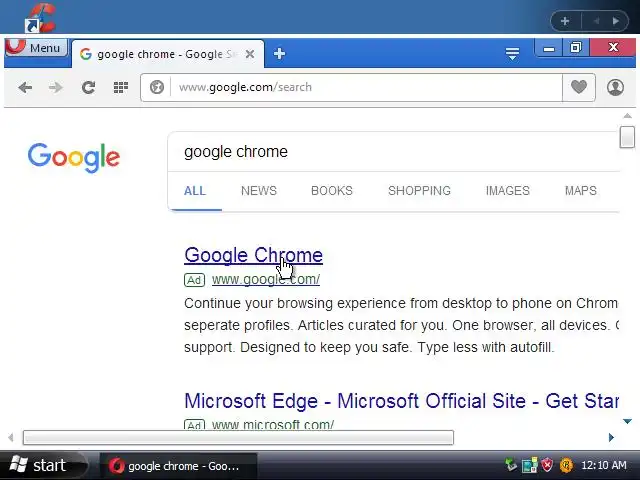
Task: Click the green arrow hardware tray icon
Action: 510,465
